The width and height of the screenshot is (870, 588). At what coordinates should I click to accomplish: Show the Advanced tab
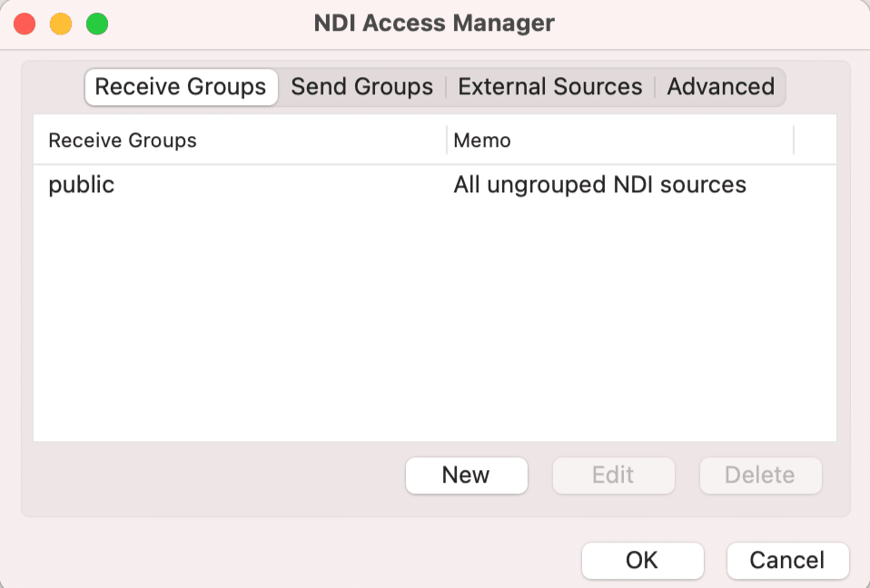coord(720,87)
